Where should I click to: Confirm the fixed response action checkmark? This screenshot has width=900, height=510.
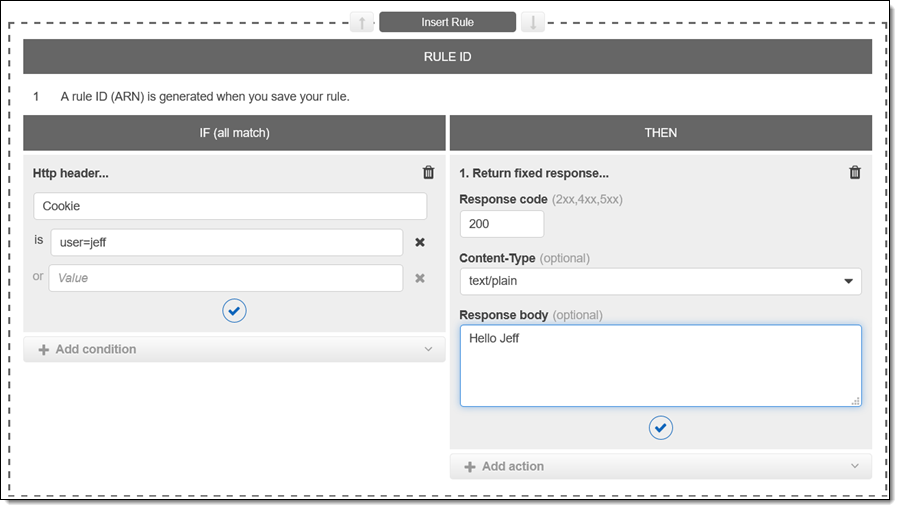[660, 428]
